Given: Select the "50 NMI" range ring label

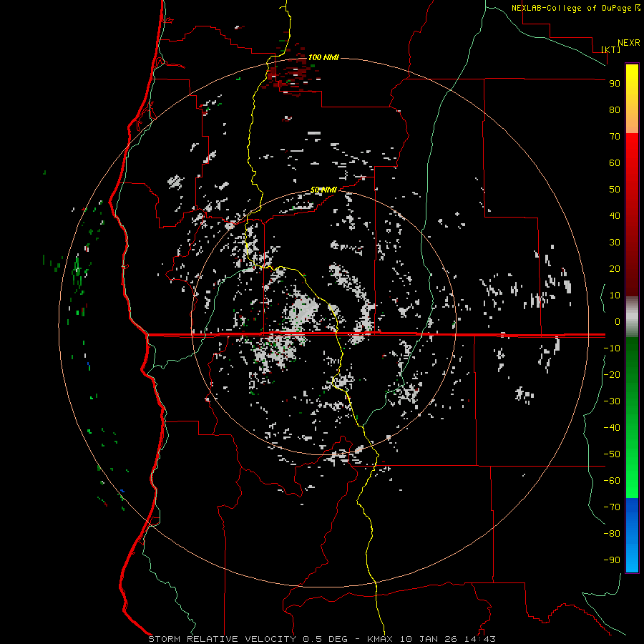Looking at the screenshot, I should click(x=323, y=190).
